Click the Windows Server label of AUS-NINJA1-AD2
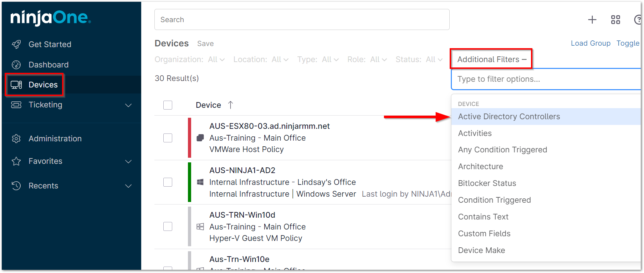 tap(326, 194)
